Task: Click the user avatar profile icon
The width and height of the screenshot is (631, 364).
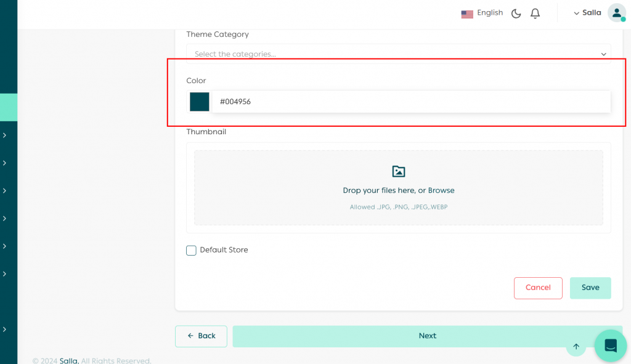Action: pos(616,13)
